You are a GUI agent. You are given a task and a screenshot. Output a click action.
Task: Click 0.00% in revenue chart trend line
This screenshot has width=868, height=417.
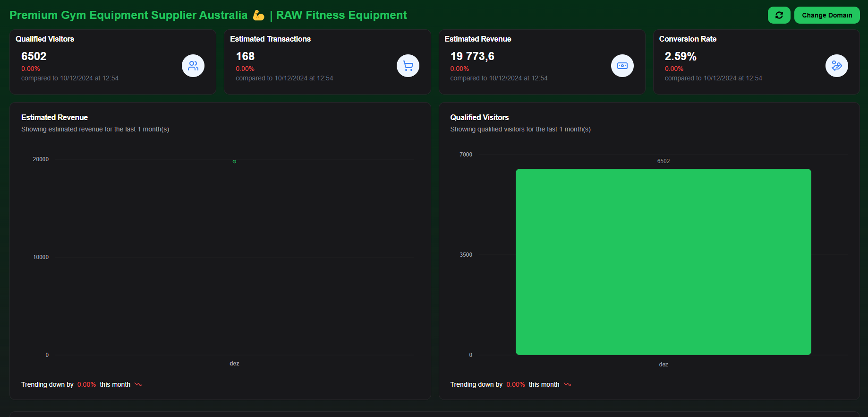coord(86,384)
